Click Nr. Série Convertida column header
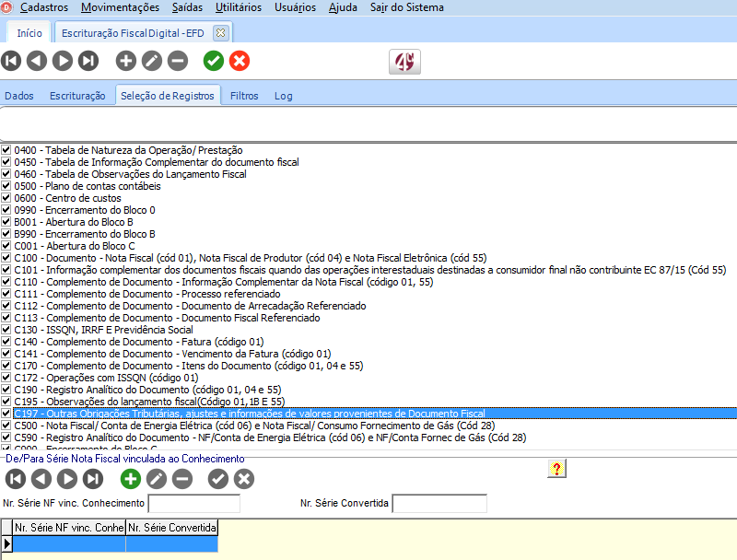The image size is (737, 560). click(171, 528)
